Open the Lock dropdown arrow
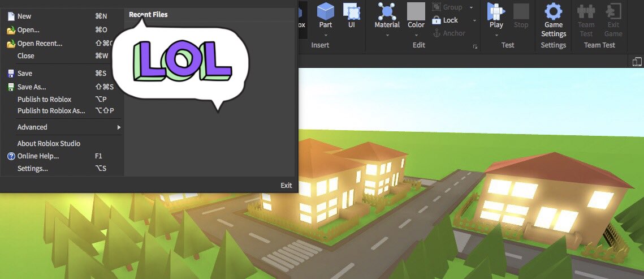Screen dimensions: 644x279 tap(474, 20)
